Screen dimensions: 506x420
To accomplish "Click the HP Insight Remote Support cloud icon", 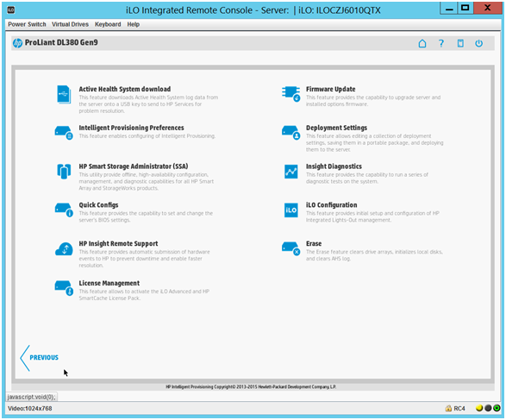I will coord(64,249).
